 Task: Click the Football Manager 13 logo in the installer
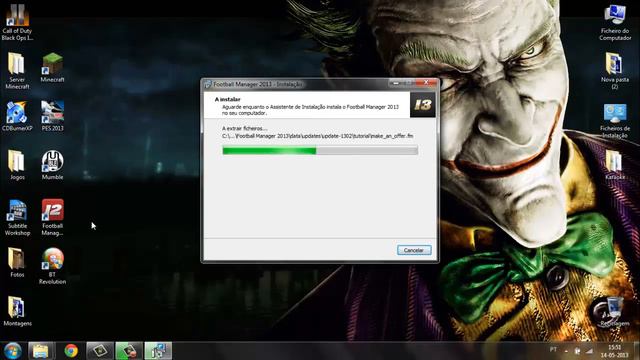[422, 105]
